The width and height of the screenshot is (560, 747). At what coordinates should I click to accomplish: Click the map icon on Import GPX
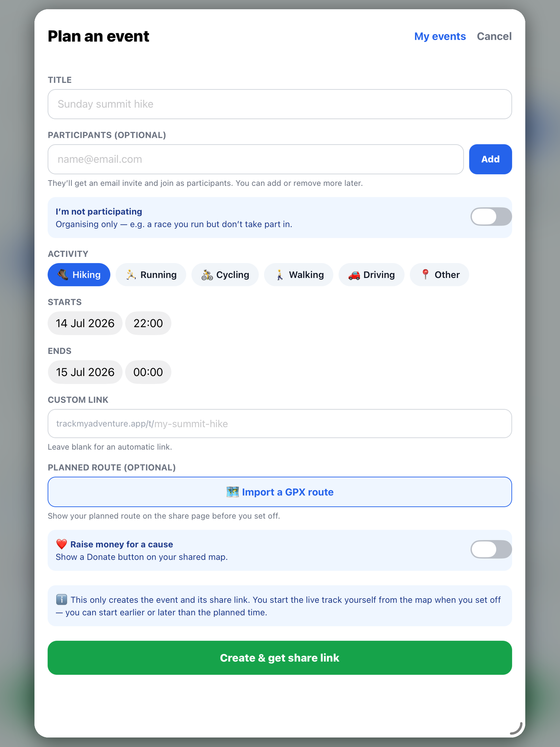[x=232, y=492]
